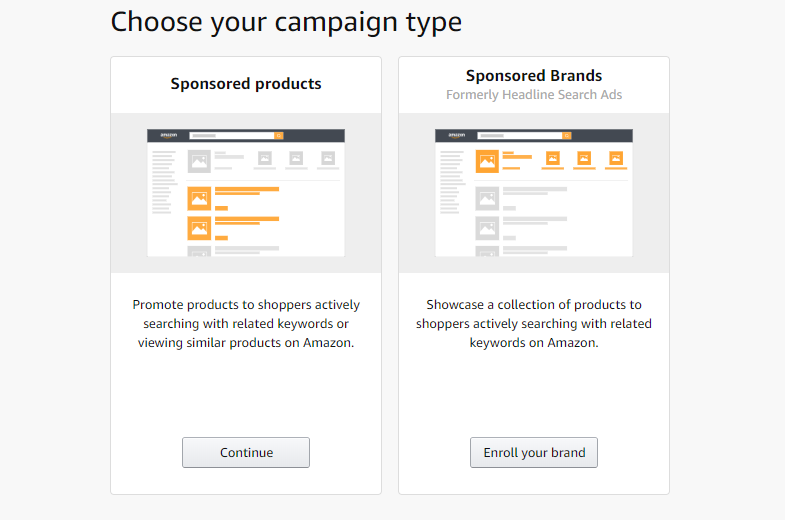Click the large orange image icon in Sponsored Brands preview
This screenshot has height=520, width=785.
click(x=487, y=161)
